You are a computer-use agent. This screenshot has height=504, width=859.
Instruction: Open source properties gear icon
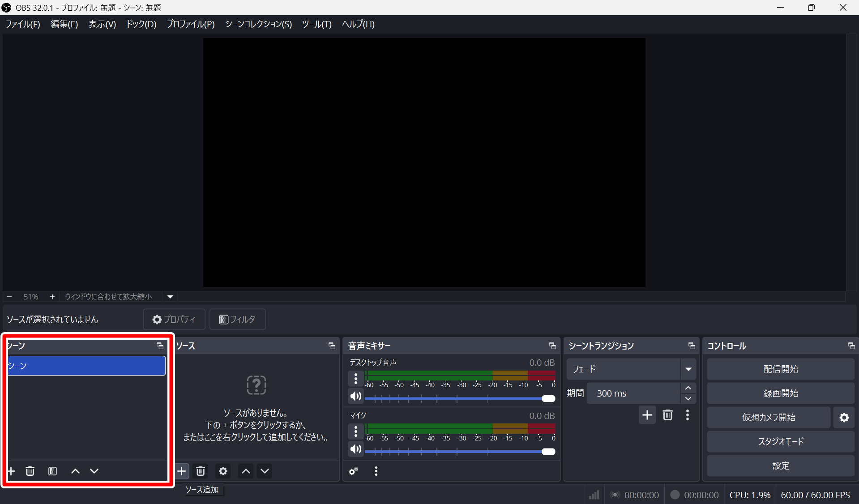click(x=223, y=471)
